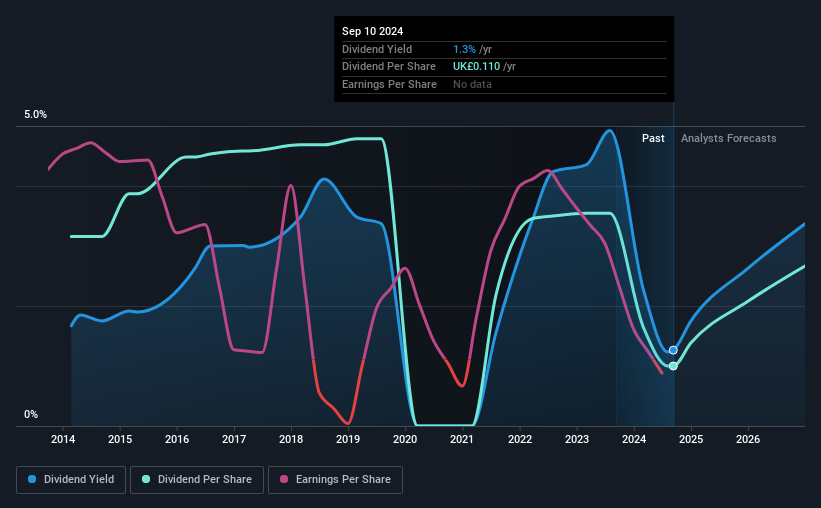Click the 5.0% y-axis label
Viewport: 821px width, 508px height.
(x=36, y=115)
